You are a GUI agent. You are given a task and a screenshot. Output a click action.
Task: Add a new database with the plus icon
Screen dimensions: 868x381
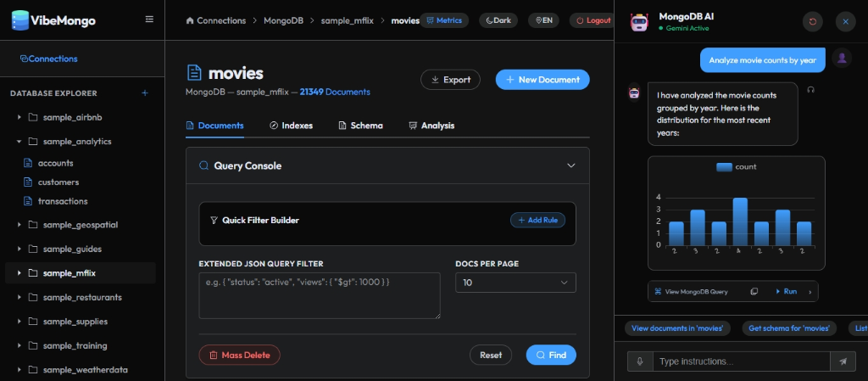pos(145,93)
